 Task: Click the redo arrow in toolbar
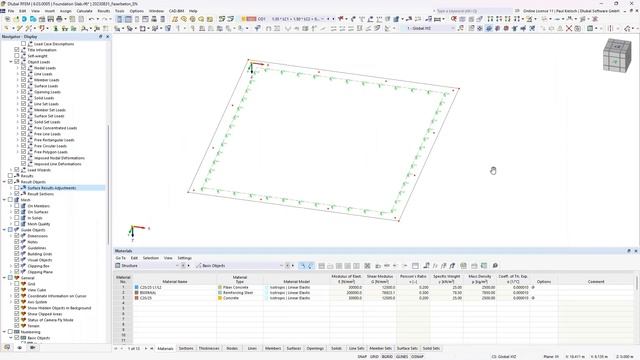click(x=105, y=19)
